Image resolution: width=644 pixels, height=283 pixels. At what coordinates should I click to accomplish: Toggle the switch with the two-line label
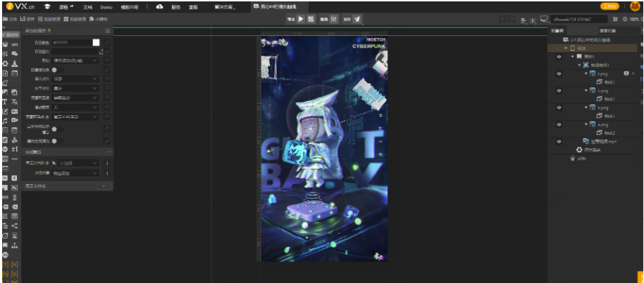tap(57, 129)
